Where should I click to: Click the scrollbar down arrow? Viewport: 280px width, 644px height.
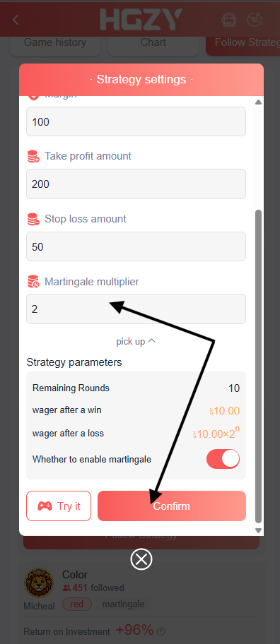tap(258, 530)
